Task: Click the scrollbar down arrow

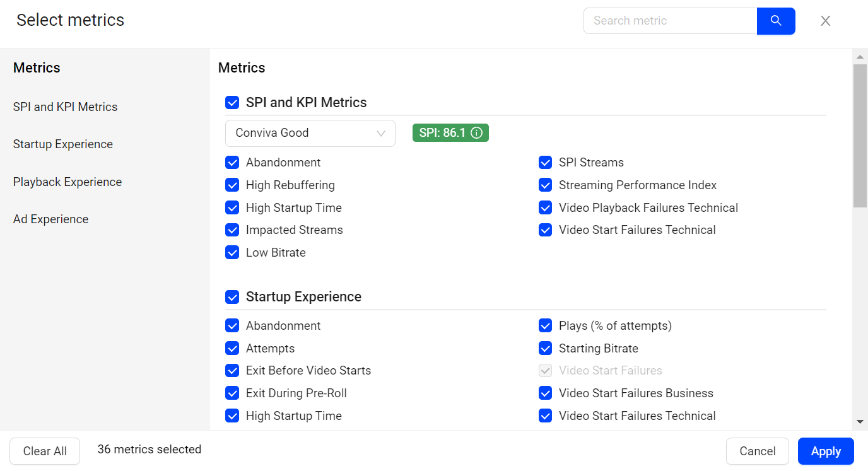Action: (x=860, y=421)
